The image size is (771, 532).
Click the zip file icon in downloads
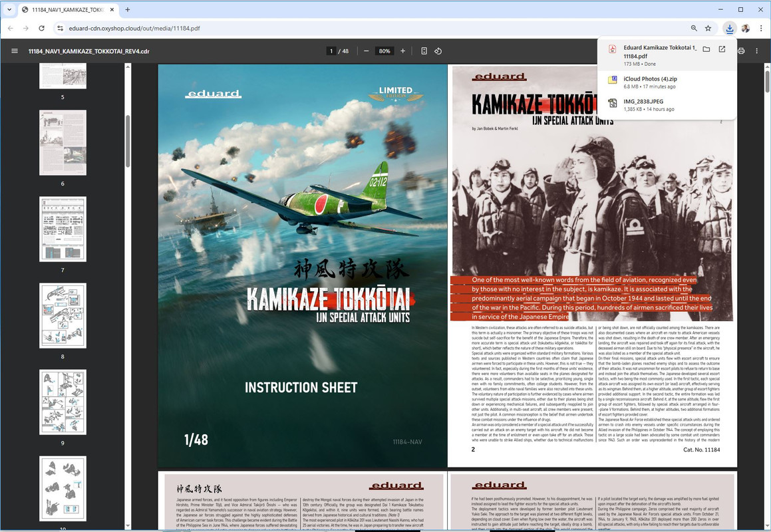pos(612,80)
